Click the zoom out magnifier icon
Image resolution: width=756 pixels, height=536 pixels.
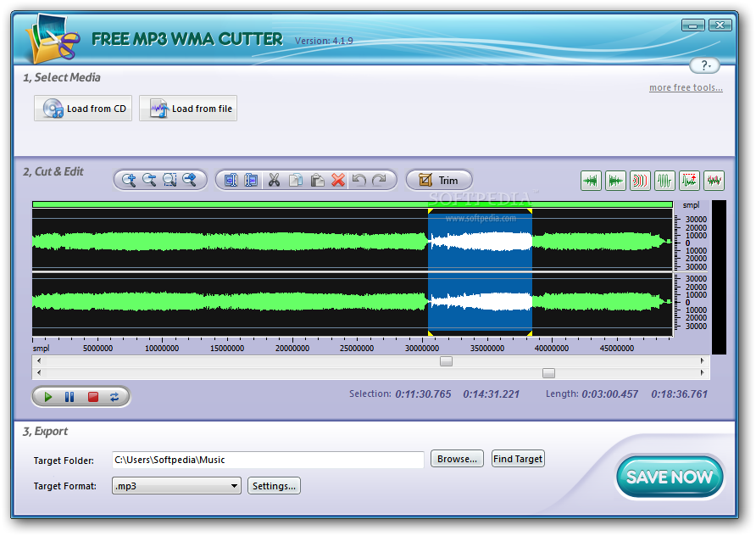pos(149,180)
